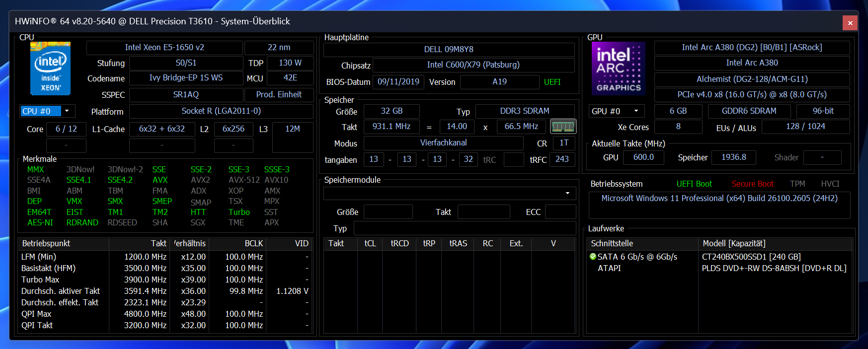
Task: Click the 128 / 1024 EUs / ALUs field
Action: tap(805, 127)
